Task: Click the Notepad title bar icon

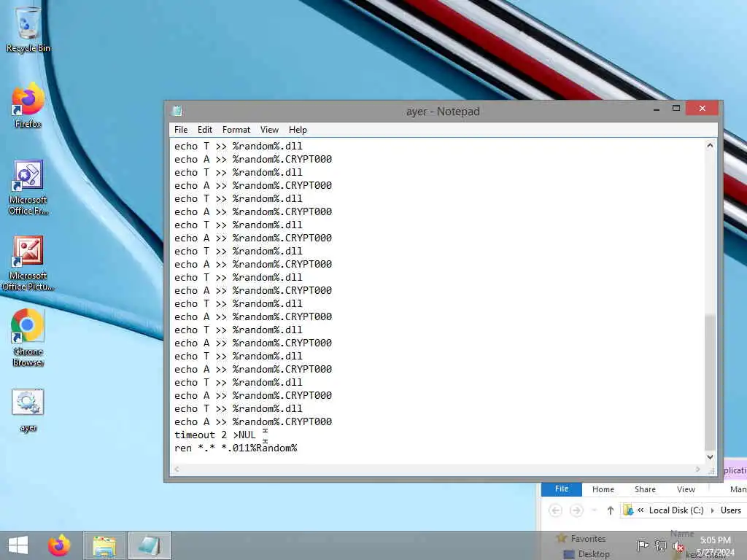Action: [177, 111]
